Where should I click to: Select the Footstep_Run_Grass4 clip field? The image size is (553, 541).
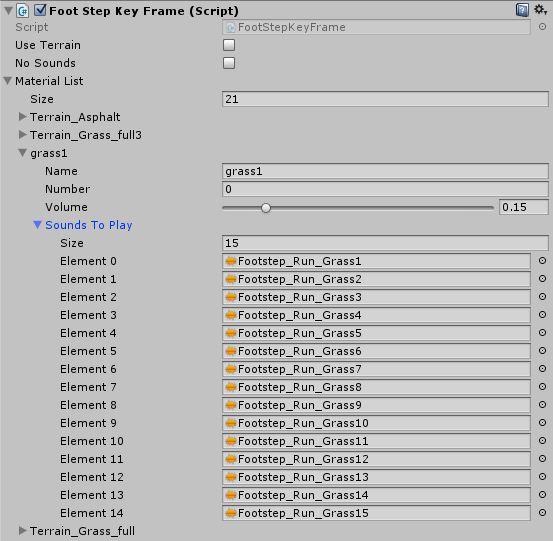click(x=376, y=315)
